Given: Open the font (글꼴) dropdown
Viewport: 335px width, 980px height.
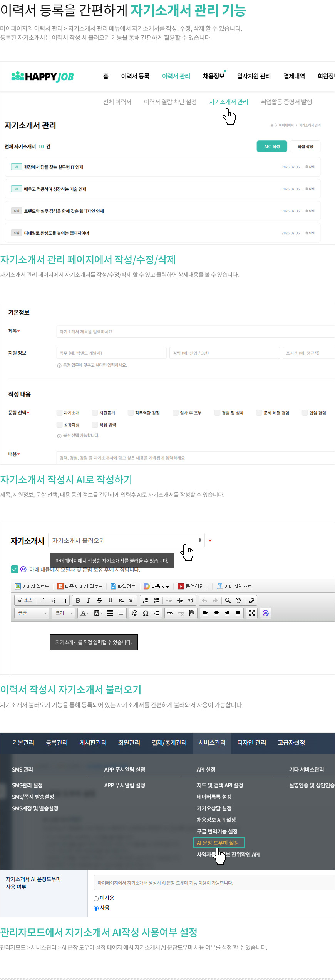Looking at the screenshot, I should tap(32, 613).
